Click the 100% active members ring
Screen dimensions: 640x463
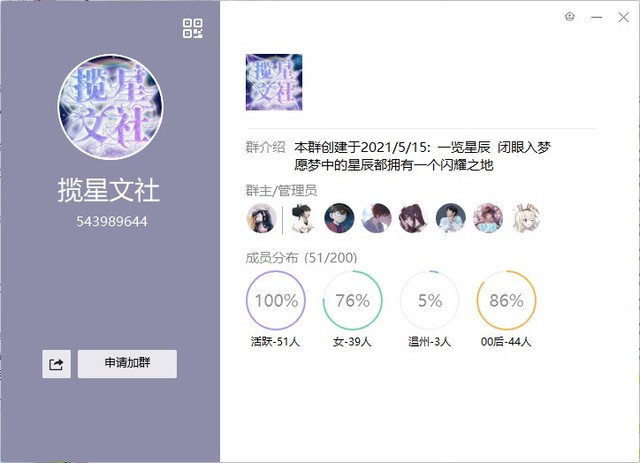tap(276, 300)
